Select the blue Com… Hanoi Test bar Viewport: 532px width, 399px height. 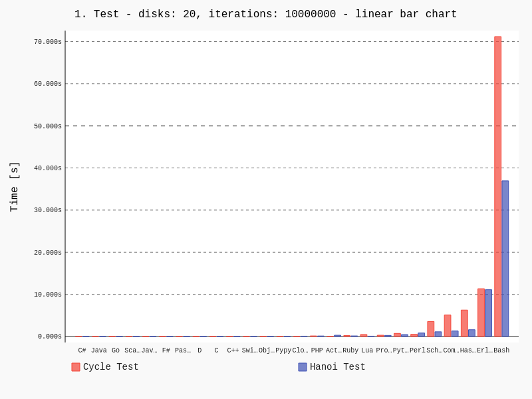[x=455, y=334]
